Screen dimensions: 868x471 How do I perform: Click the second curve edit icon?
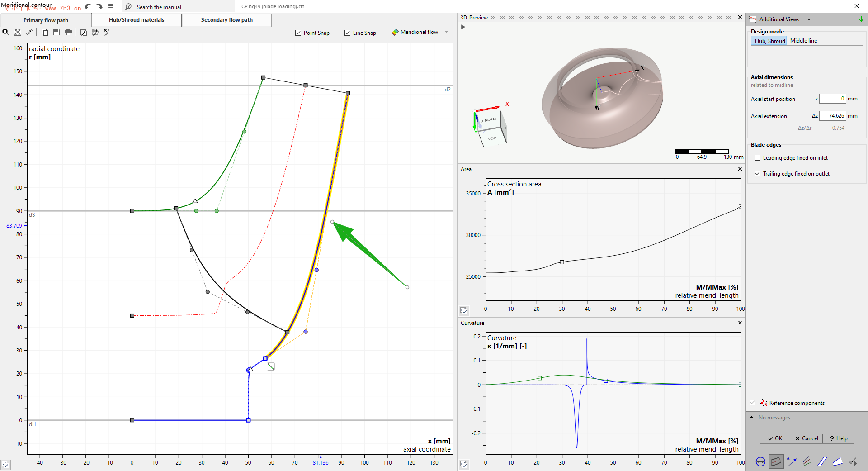tap(95, 32)
